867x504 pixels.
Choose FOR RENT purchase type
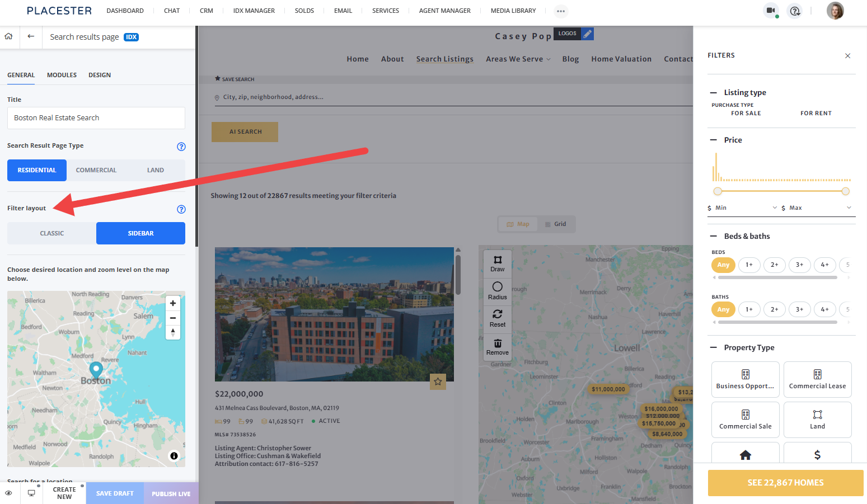tap(816, 113)
